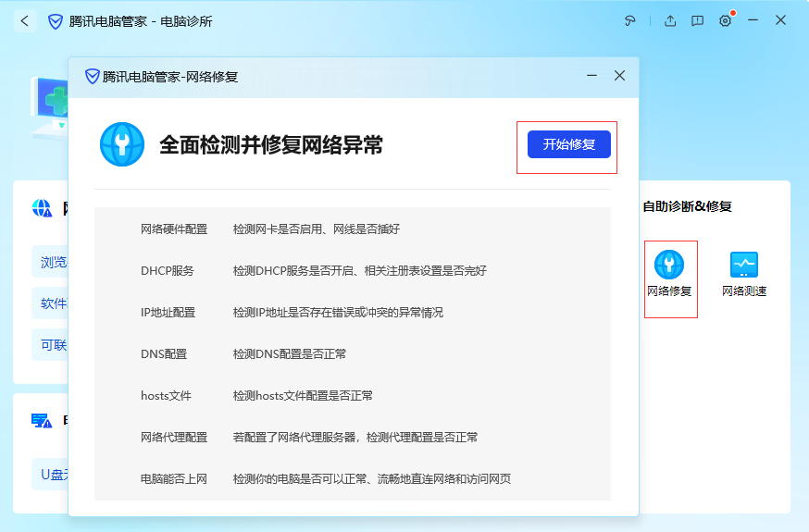Click the dialog title 腾讯电脑管家-网络修复

click(170, 77)
